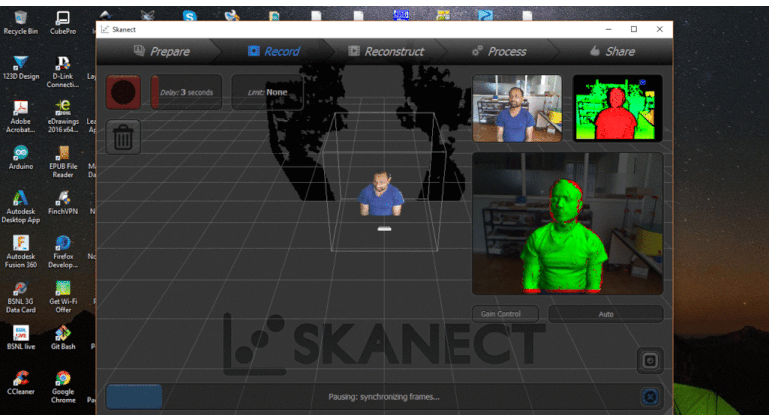Click the trash can delete icon
This screenshot has width=769, height=420.
coord(123,137)
